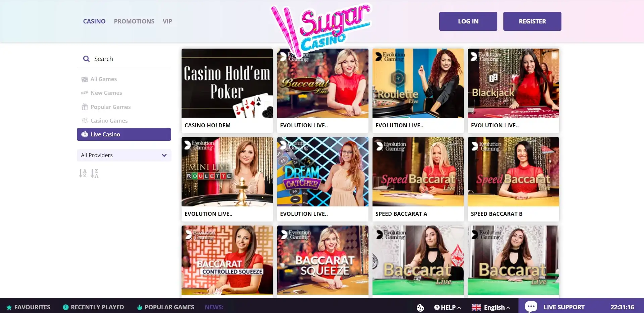644x313 pixels.
Task: Launch the Dream Catcher game
Action: coord(323,172)
